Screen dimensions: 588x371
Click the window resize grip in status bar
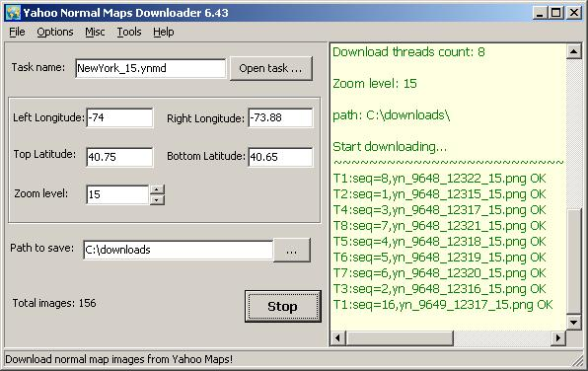577,361
